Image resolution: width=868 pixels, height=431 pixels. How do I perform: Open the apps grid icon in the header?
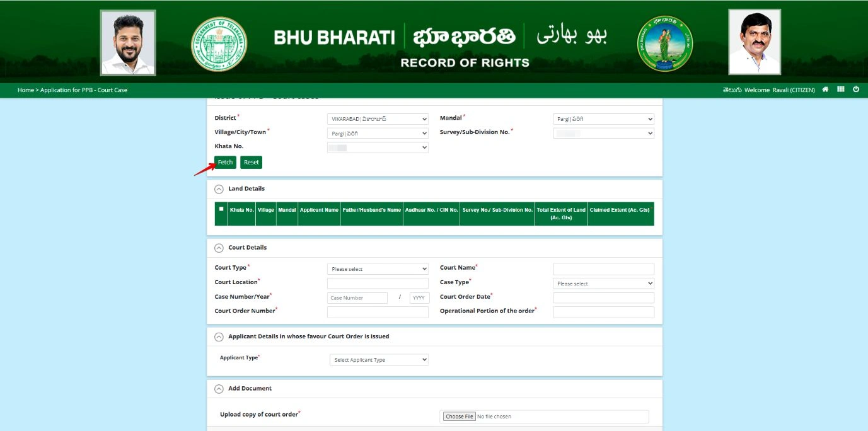[x=840, y=89]
